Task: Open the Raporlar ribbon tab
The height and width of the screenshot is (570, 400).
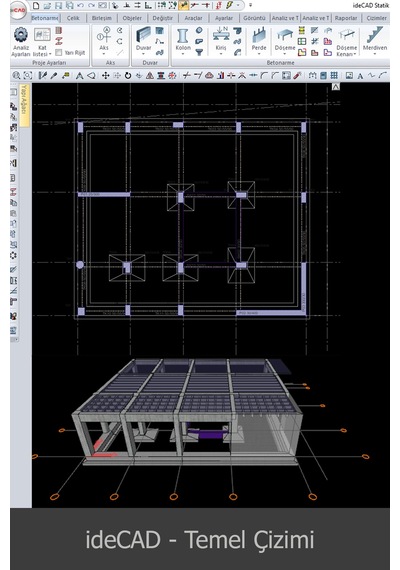Action: [346, 18]
